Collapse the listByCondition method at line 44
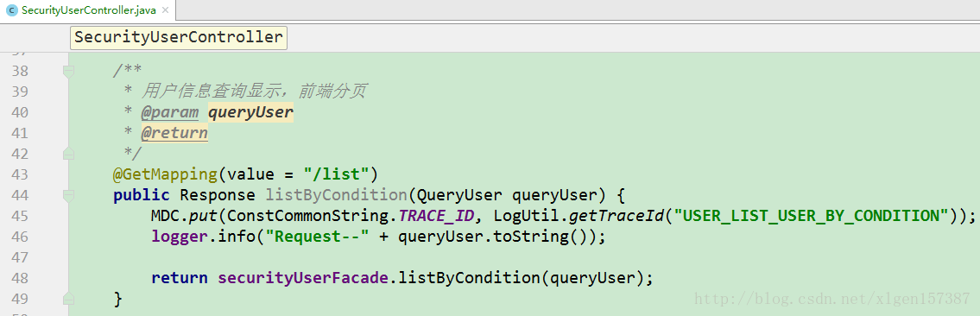Viewport: 980px width, 316px height. coord(69,195)
